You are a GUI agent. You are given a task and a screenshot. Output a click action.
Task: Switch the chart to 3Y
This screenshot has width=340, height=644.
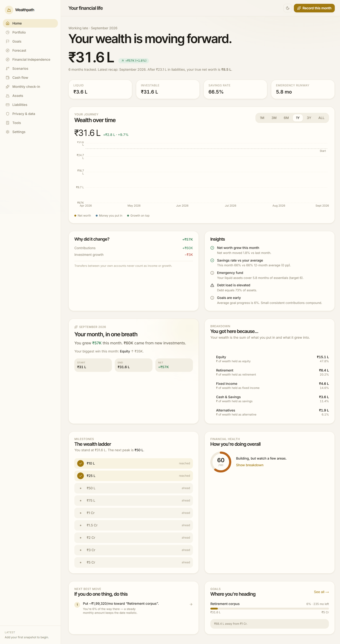pos(309,118)
